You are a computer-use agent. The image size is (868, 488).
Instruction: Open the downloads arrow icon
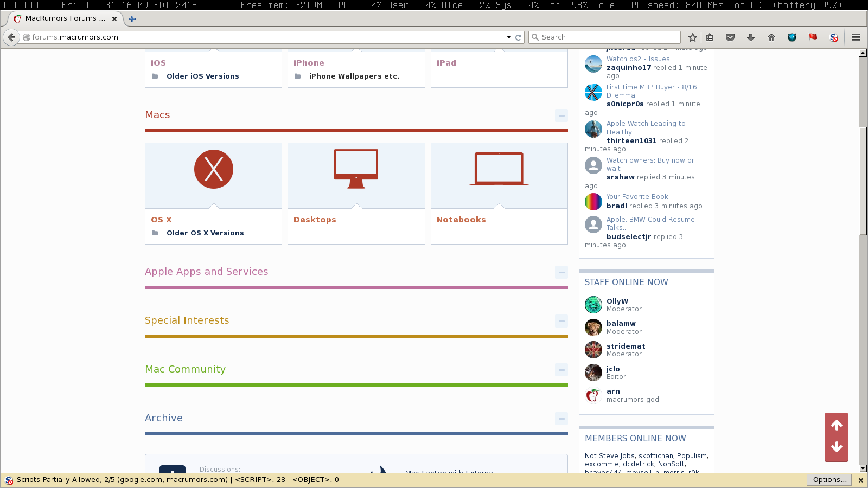(751, 37)
